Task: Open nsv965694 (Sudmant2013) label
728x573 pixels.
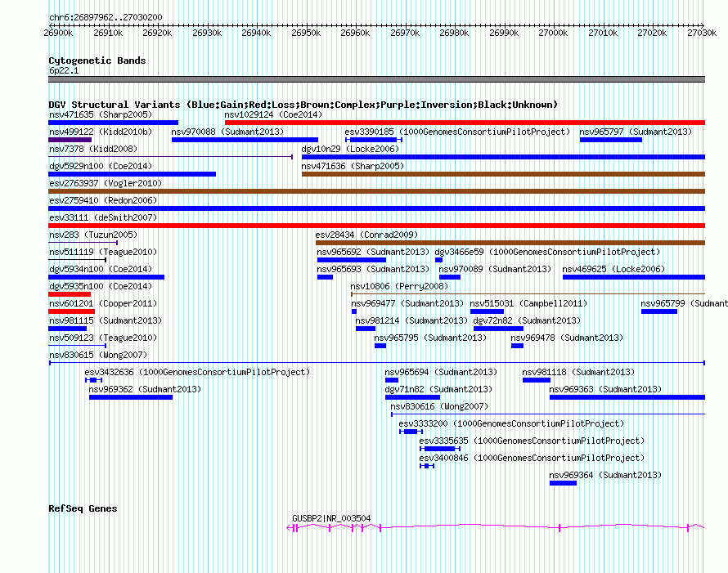Action: 441,372
